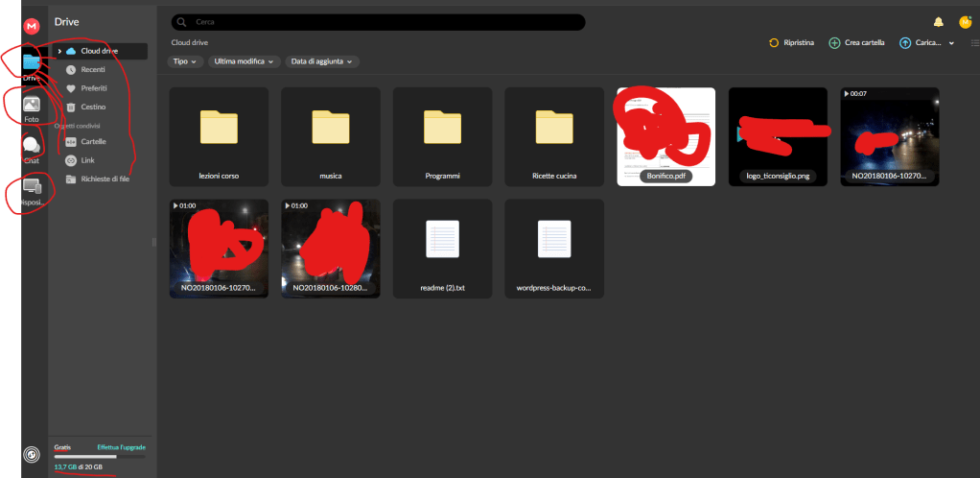The height and width of the screenshot is (478, 980).
Task: Expand the Cloud drive tree arrow
Action: (59, 51)
